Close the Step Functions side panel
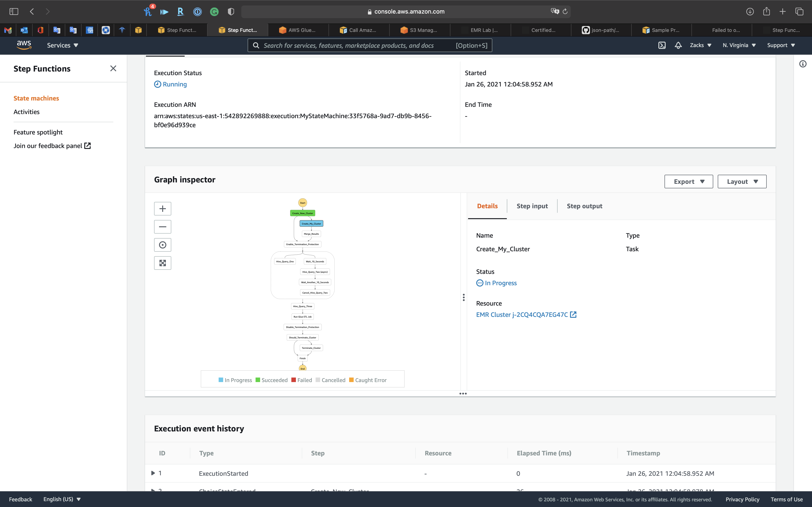Screen dimensions: 812x507 tap(113, 68)
